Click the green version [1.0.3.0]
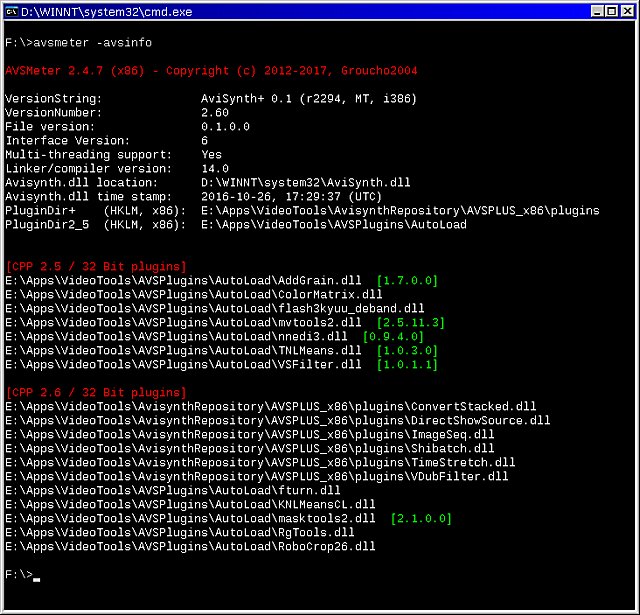The width and height of the screenshot is (640, 615). pyautogui.click(x=407, y=351)
